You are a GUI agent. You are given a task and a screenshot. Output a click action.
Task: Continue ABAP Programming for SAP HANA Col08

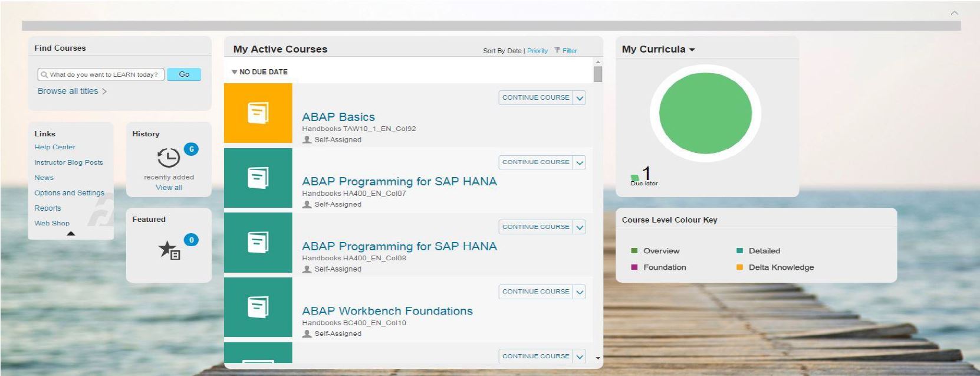point(535,227)
